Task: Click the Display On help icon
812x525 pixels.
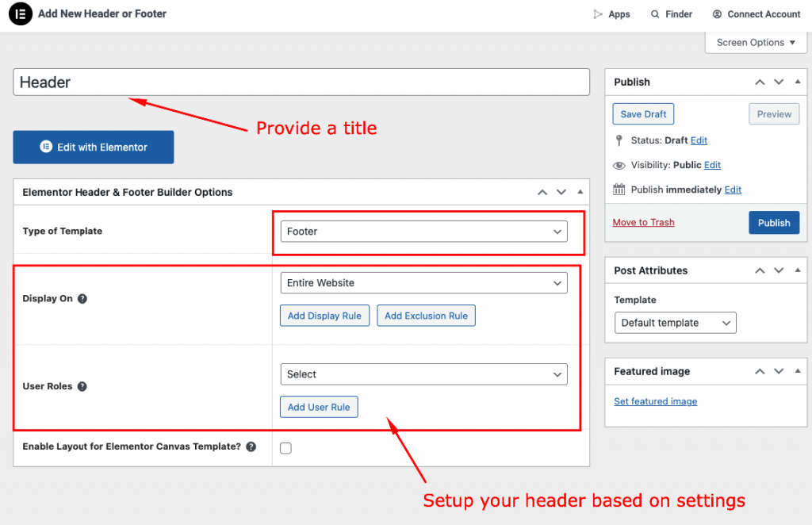Action: point(82,299)
